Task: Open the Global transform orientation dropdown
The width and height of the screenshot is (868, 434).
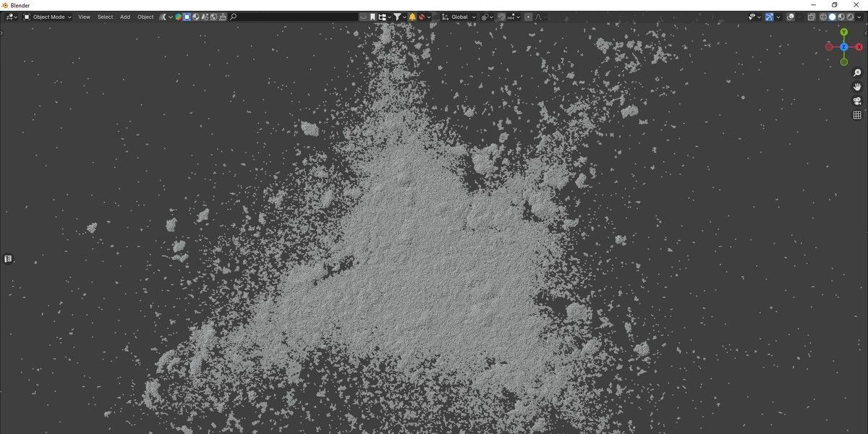Action: click(459, 17)
